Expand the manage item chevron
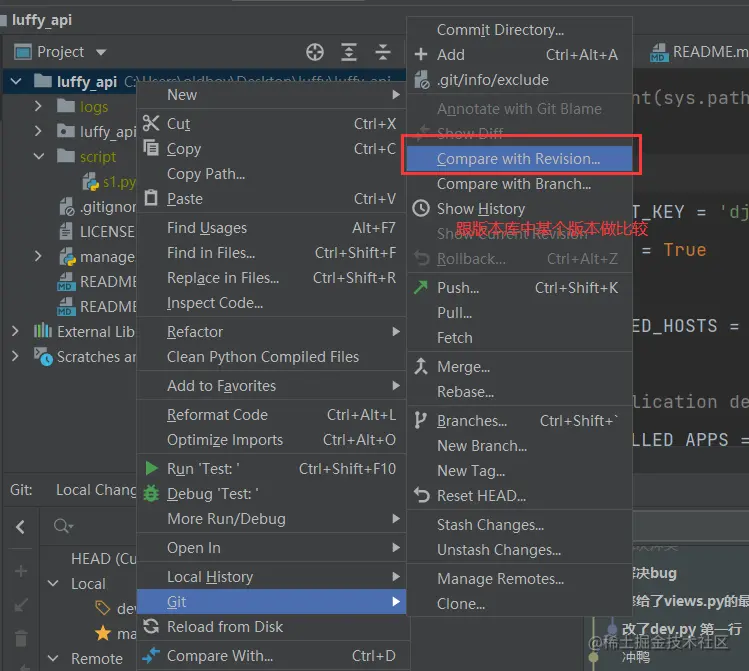The width and height of the screenshot is (749, 671). click(x=38, y=256)
